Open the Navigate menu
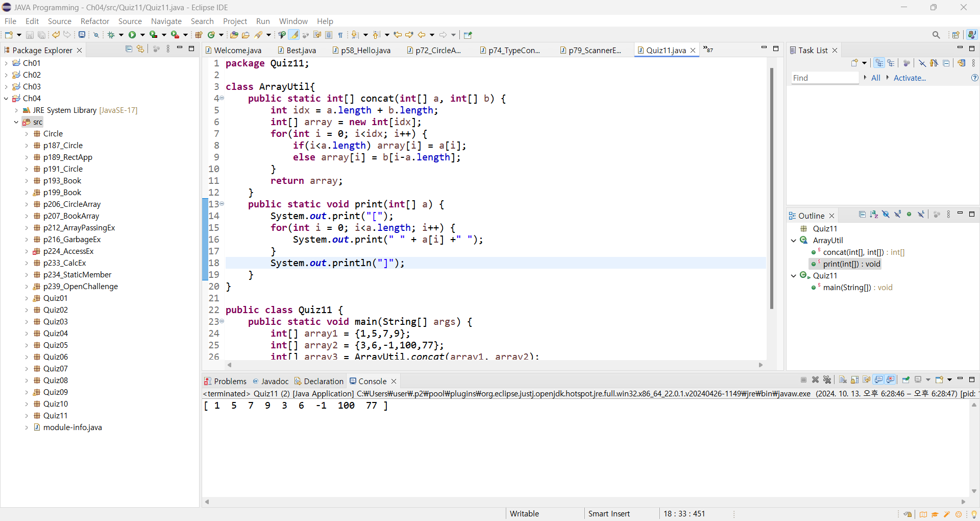This screenshot has width=980, height=521. click(x=166, y=21)
